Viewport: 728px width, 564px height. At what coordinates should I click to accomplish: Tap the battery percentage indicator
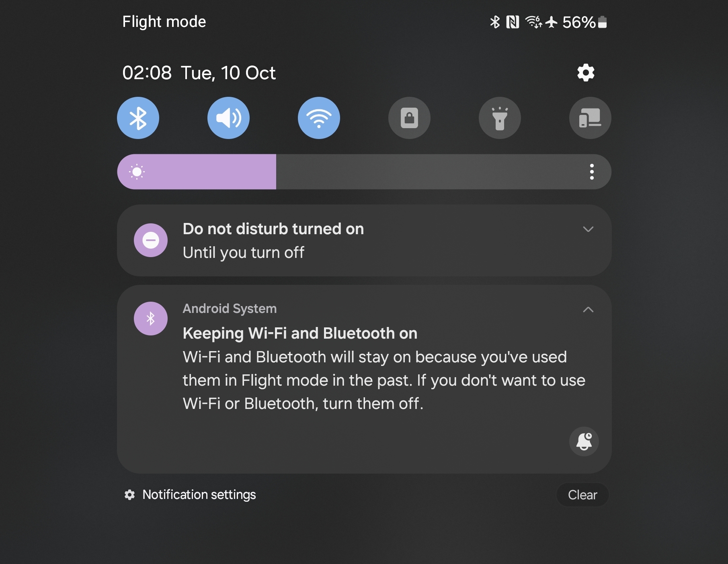[578, 22]
